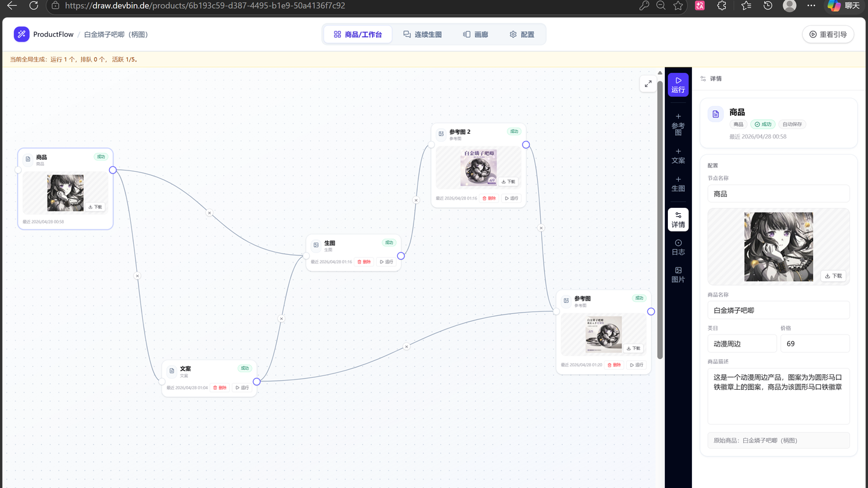868x488 pixels.
Task: Open the 详情 panel in sidebar
Action: coord(678,219)
